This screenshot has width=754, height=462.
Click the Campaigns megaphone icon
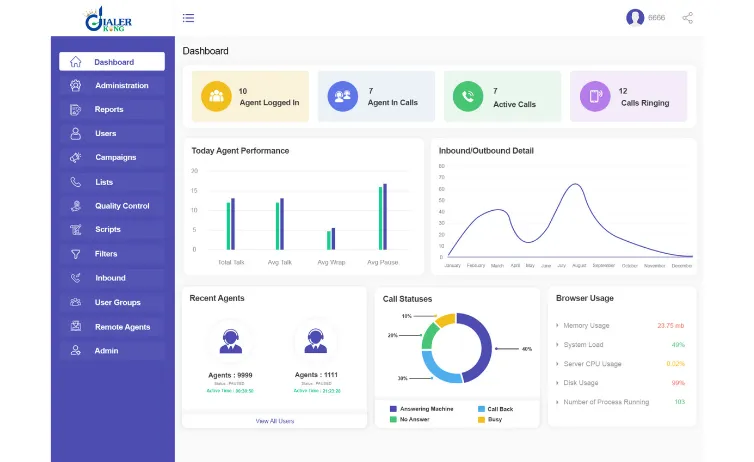click(x=75, y=157)
